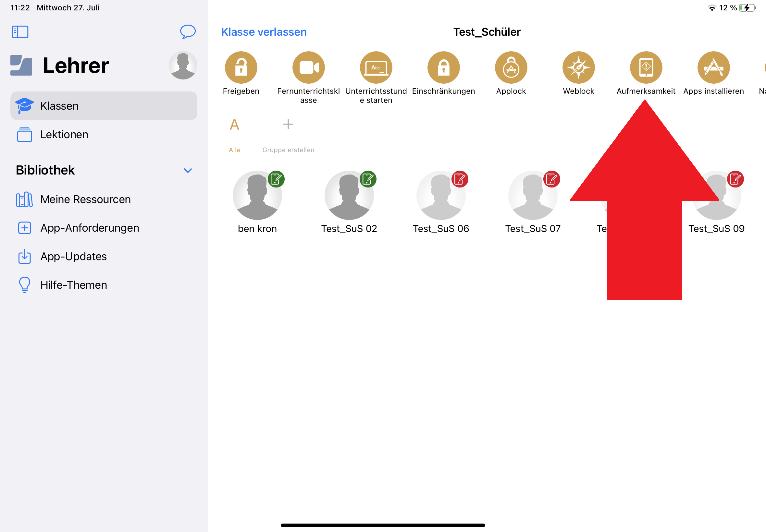Open App-Updates
Screen dimensions: 766x532
tap(104, 256)
